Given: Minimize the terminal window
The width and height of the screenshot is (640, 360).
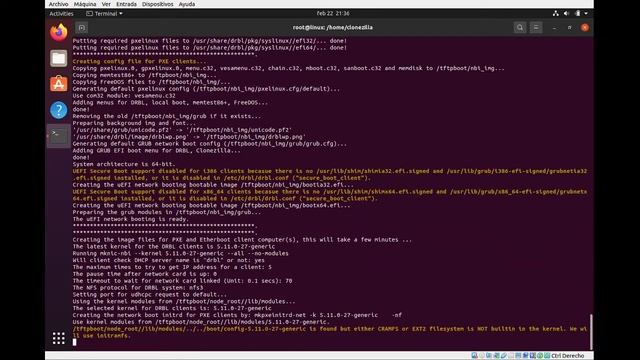Looking at the screenshot, I should click(554, 28).
